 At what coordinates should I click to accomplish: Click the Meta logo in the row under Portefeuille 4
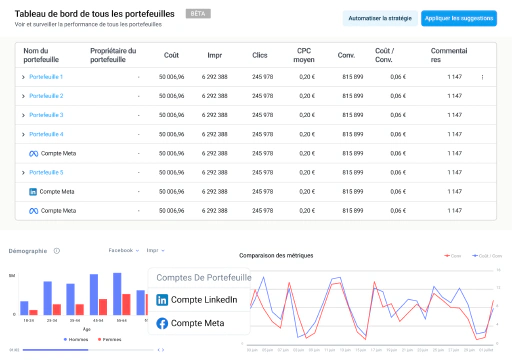pyautogui.click(x=33, y=154)
